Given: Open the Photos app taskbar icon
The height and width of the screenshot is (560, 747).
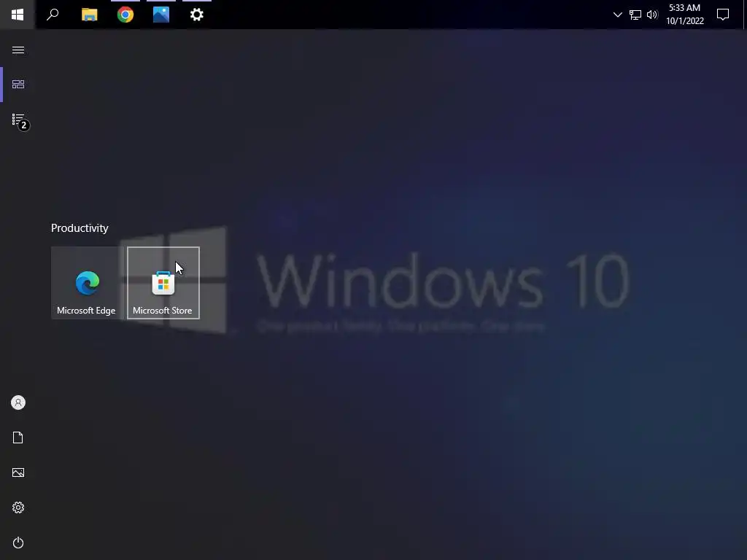Looking at the screenshot, I should 161,15.
